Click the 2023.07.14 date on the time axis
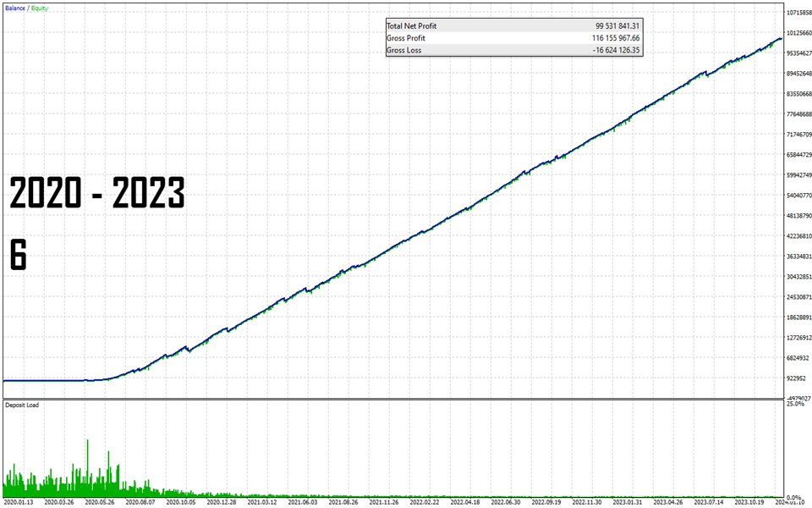The height and width of the screenshot is (508, 812). 710,502
